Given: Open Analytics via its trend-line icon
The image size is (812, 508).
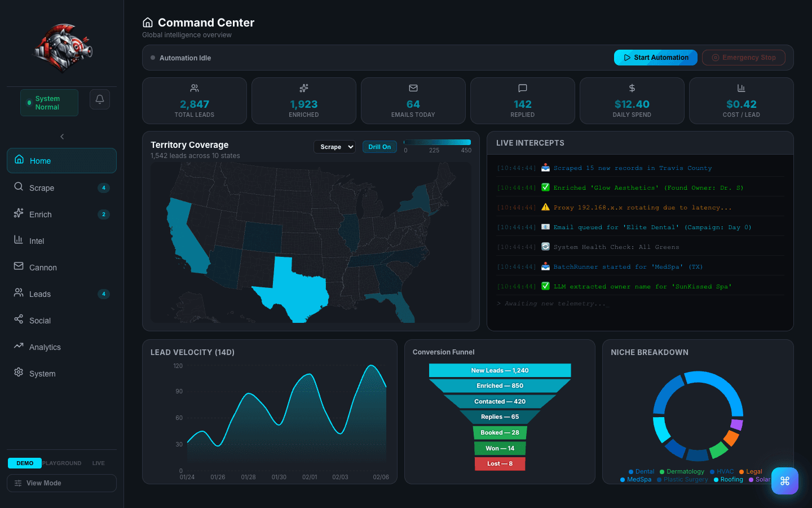Looking at the screenshot, I should click(x=19, y=346).
